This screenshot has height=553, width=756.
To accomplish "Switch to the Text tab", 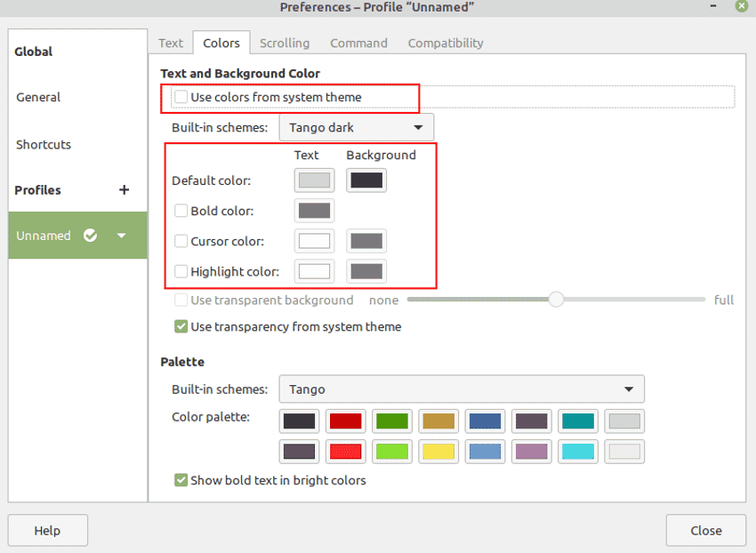I will (x=171, y=43).
